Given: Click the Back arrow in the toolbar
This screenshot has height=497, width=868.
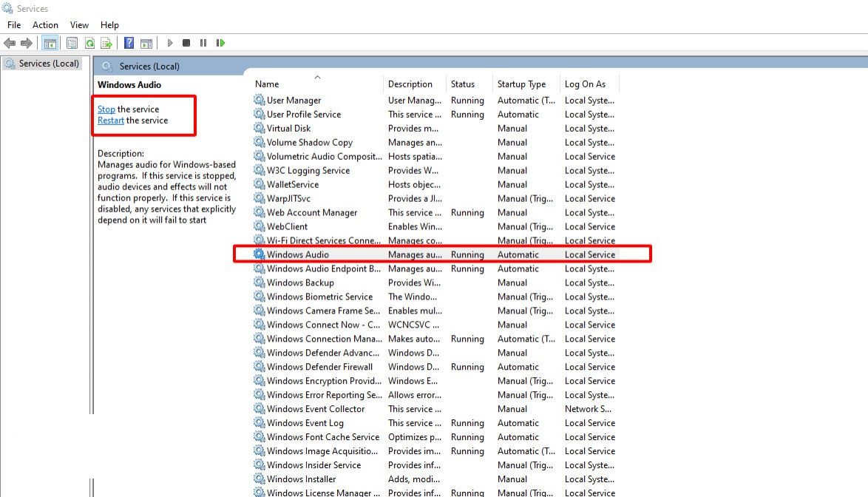Looking at the screenshot, I should click(10, 43).
